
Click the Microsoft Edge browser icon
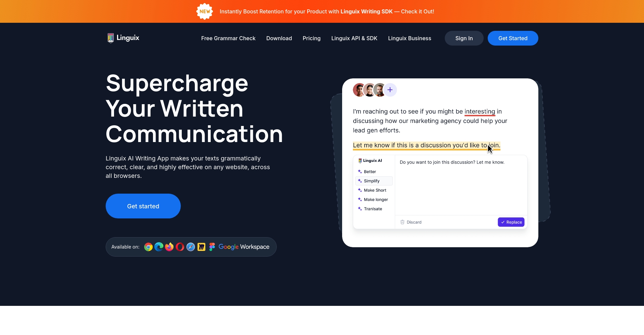159,247
